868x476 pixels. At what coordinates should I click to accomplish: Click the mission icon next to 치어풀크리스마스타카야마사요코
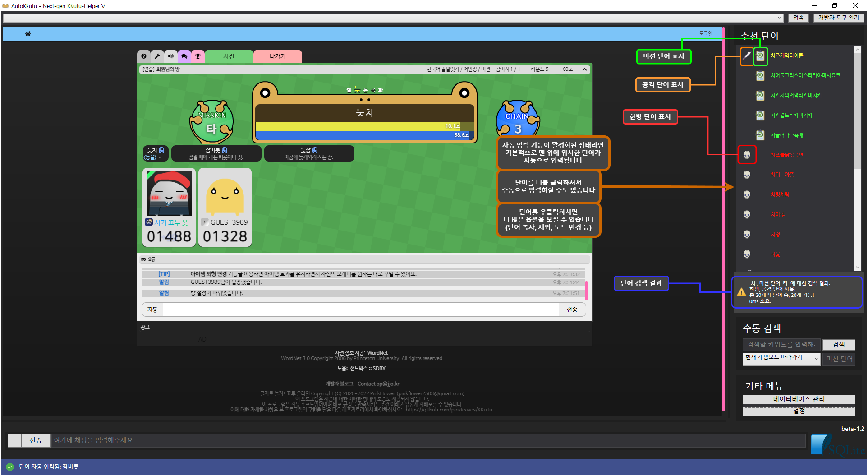pos(760,76)
